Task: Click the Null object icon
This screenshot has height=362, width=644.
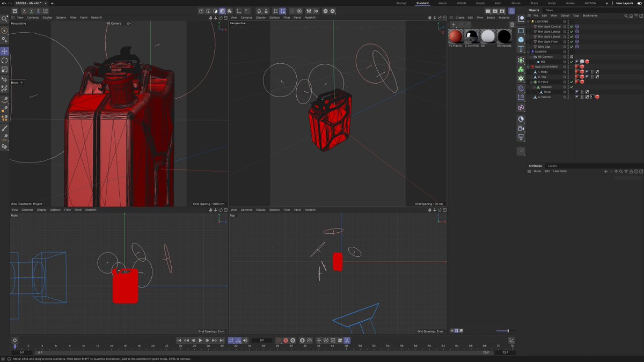Action: click(x=521, y=19)
